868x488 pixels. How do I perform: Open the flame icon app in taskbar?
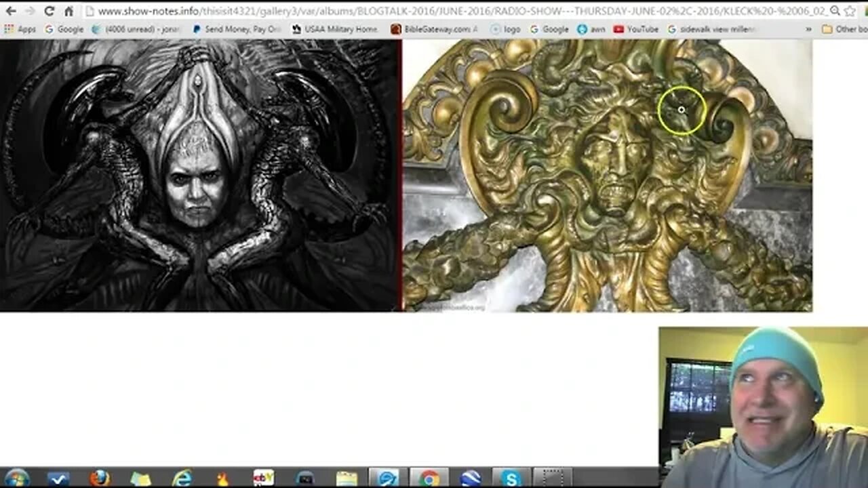pos(222,478)
